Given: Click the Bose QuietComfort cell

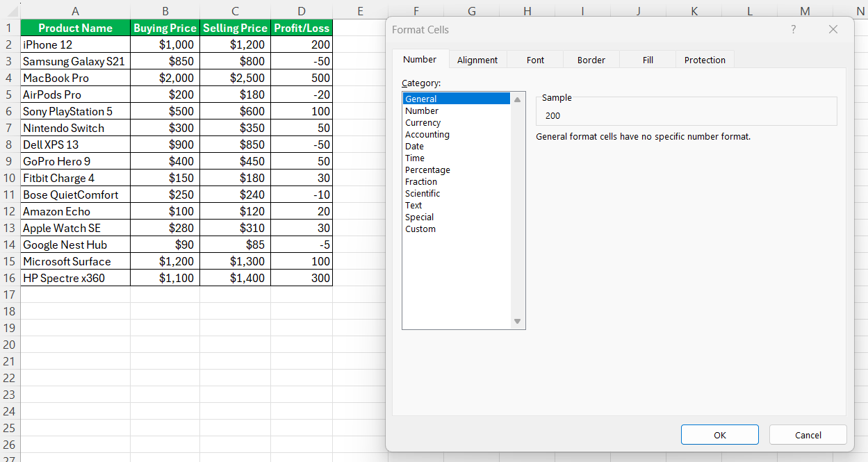Looking at the screenshot, I should point(75,195).
